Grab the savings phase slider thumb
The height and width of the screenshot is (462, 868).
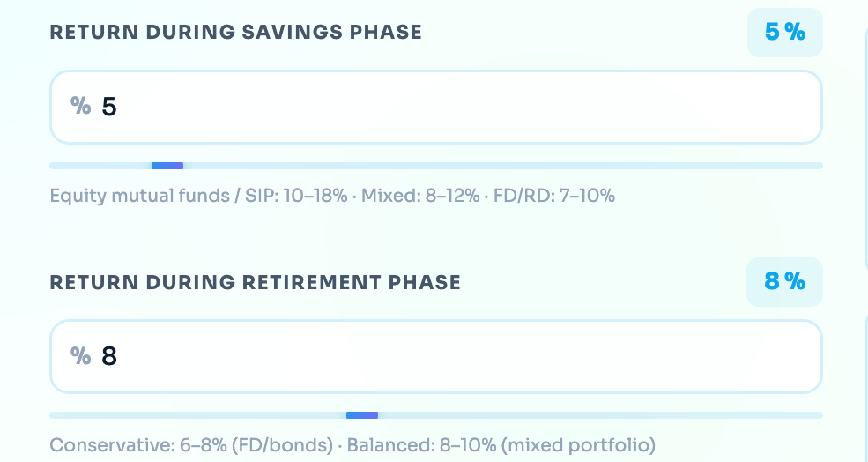click(167, 166)
